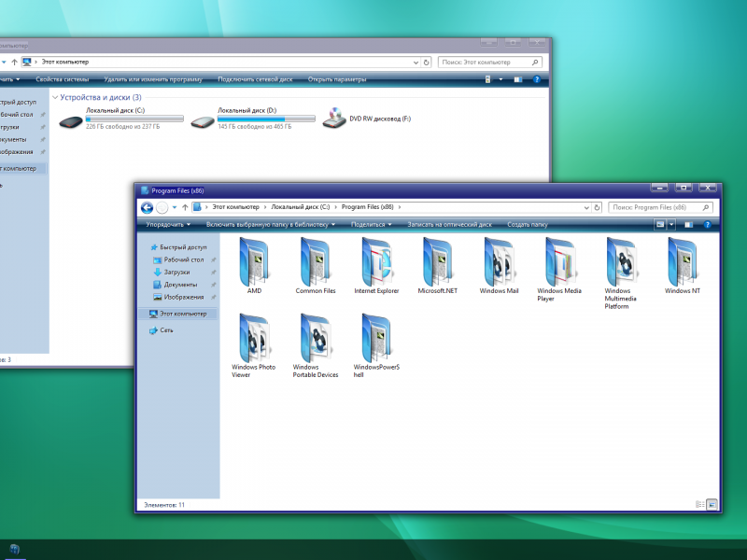747x560 pixels.
Task: Click Local Disk (C:) usage bar
Action: (134, 119)
